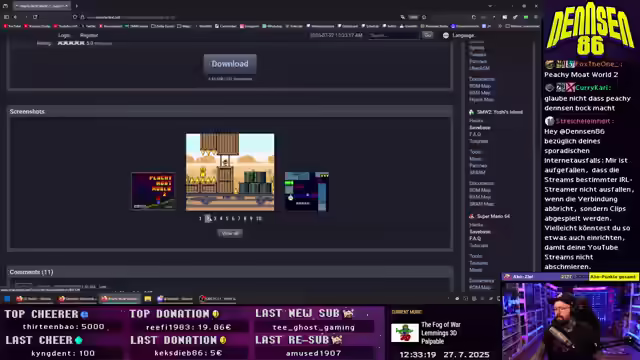Screen dimensions: 640x360
Task: Click SRAM under Yoshi's Island tools
Action: coord(477,173)
